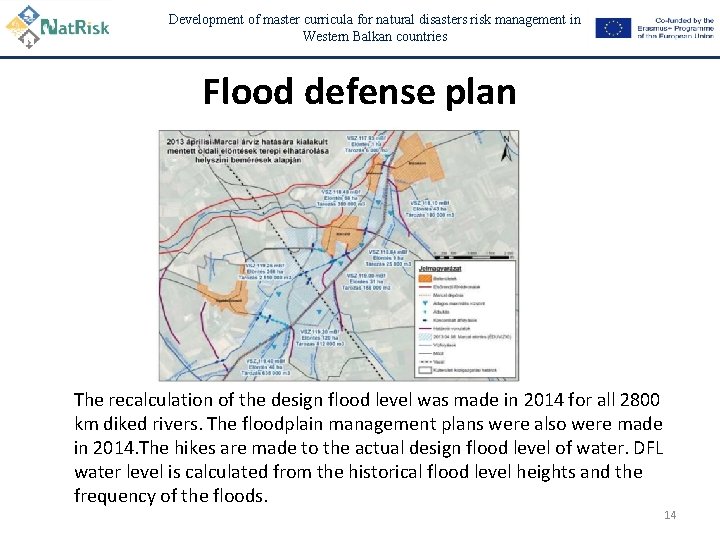The height and width of the screenshot is (540, 720).
Task: Click the north arrow on the map
Action: pos(506,148)
